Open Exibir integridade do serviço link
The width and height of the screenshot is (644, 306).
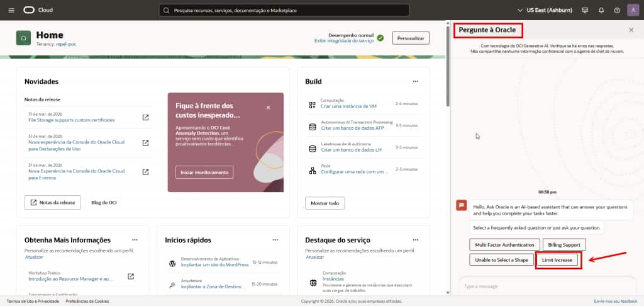[344, 41]
